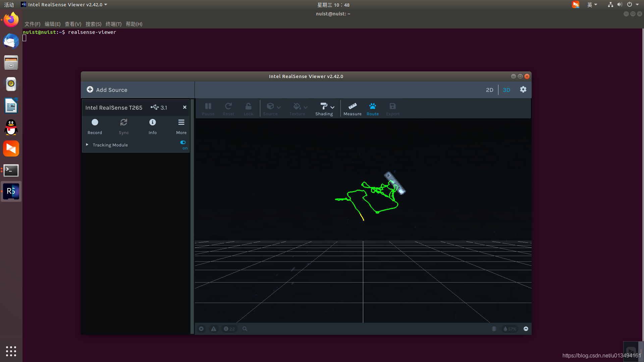
Task: Expand the Tracking Module section
Action: [x=87, y=145]
